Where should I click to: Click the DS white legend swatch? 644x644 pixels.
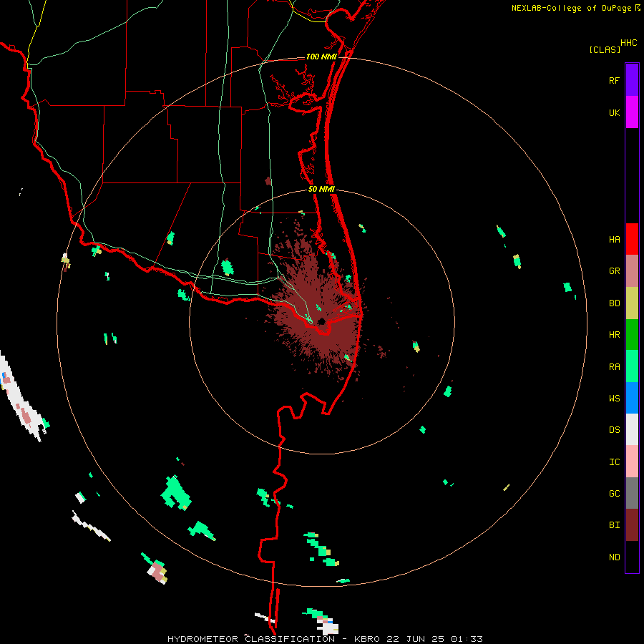click(632, 429)
